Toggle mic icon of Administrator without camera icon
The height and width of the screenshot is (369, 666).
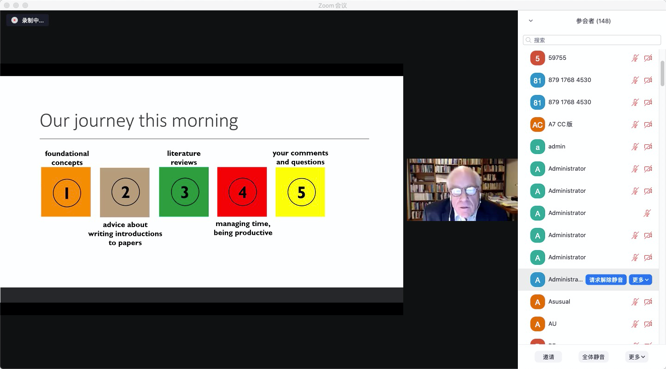(647, 213)
